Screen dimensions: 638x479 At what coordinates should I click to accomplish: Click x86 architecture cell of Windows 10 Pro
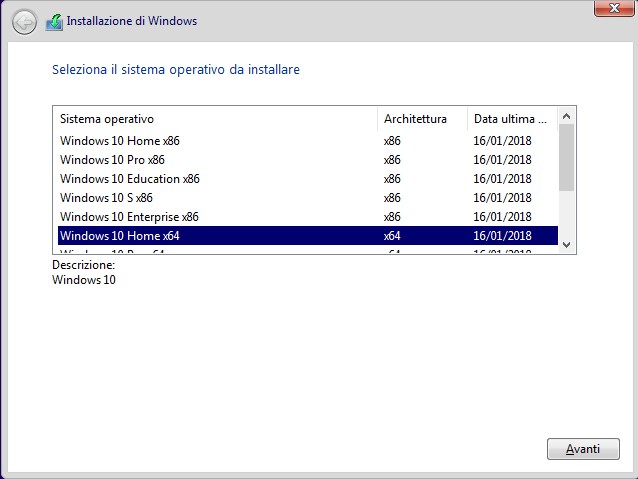point(392,160)
